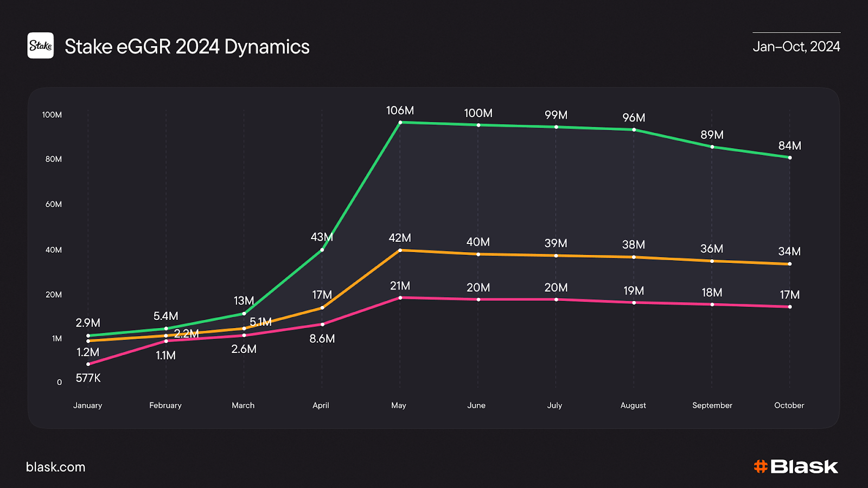The width and height of the screenshot is (868, 488).
Task: Pick the orange 34M point in October
Action: click(790, 264)
